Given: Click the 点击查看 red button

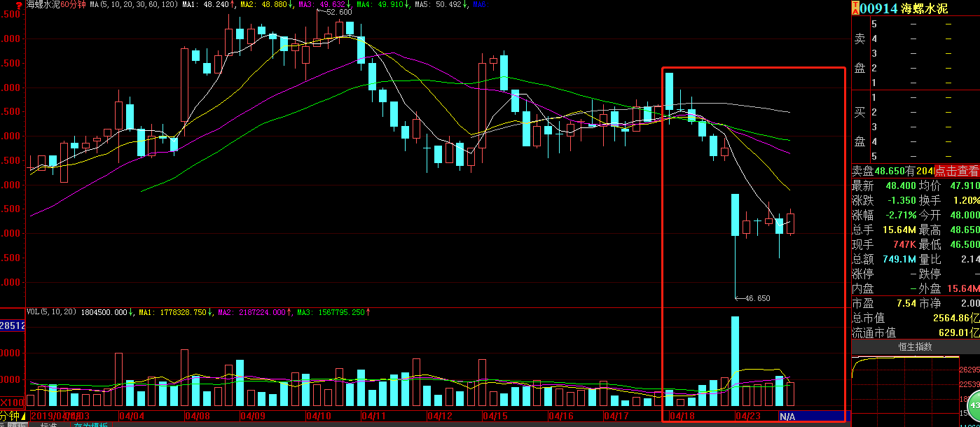Looking at the screenshot, I should [957, 171].
